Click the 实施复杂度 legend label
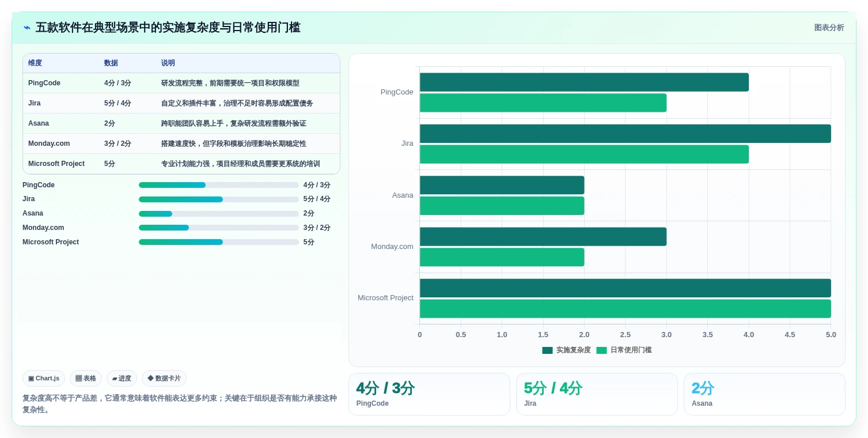The width and height of the screenshot is (868, 438). tap(573, 350)
